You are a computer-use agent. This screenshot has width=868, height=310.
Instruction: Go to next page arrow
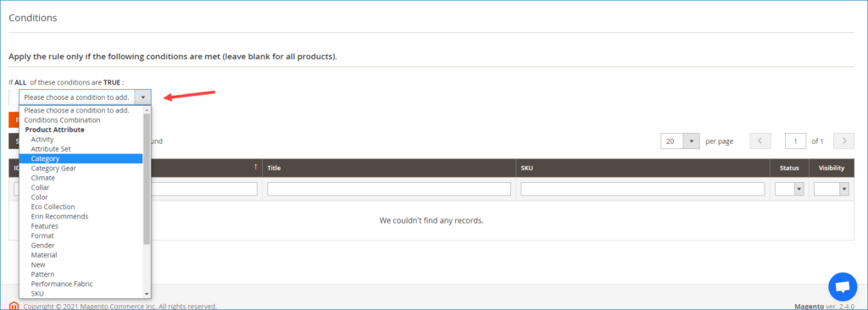tap(843, 141)
